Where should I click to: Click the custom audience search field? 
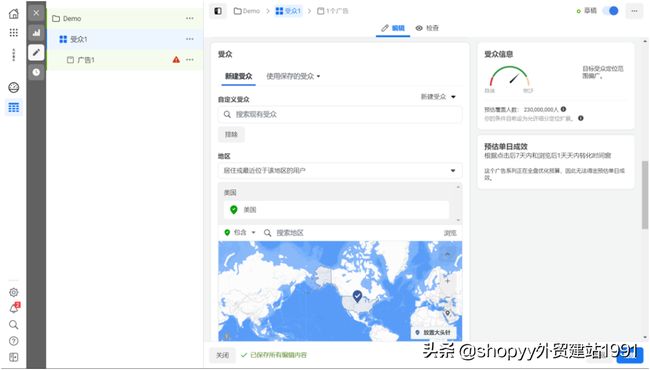tap(340, 114)
